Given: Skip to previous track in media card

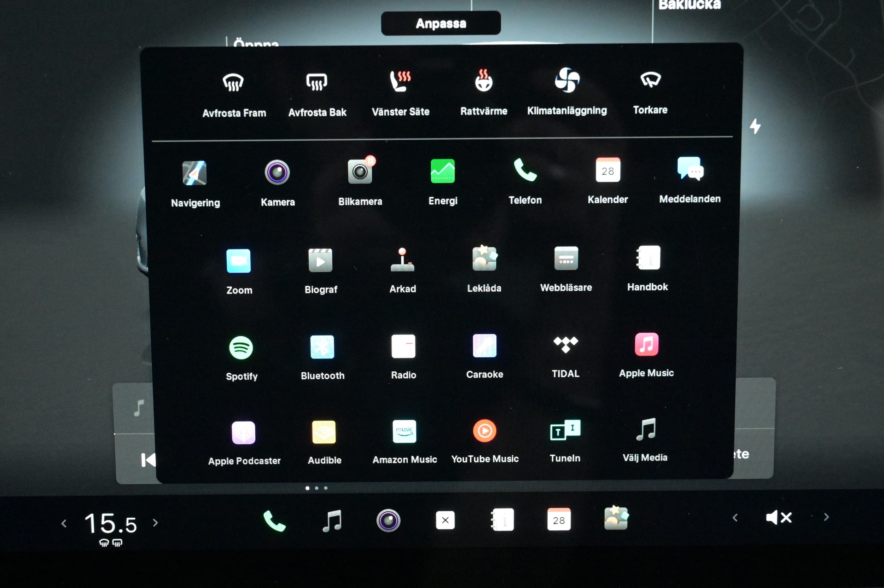Looking at the screenshot, I should click(148, 460).
